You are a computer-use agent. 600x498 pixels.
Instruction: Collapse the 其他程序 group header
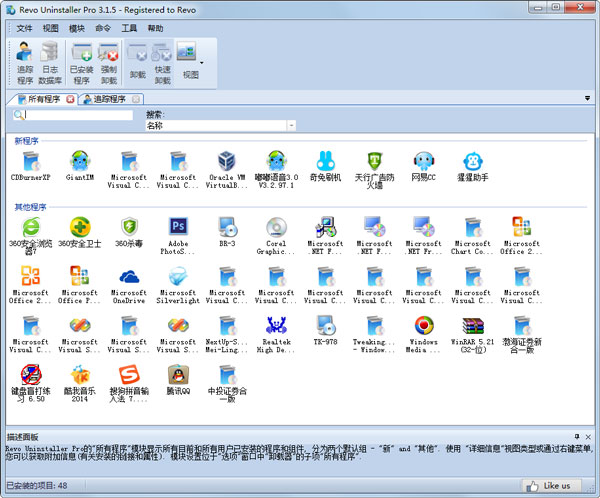point(30,207)
